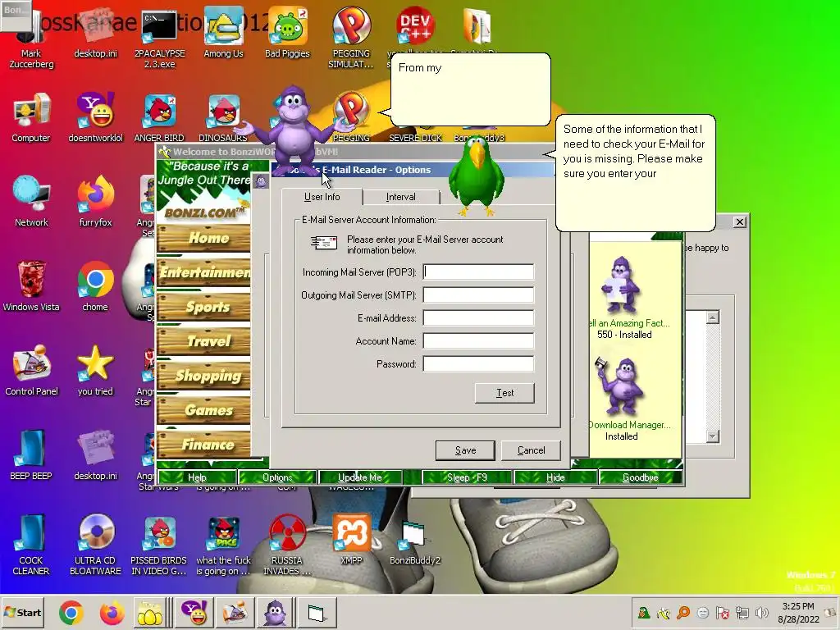
Task: Open the XMPP desktop icon
Action: 351,539
